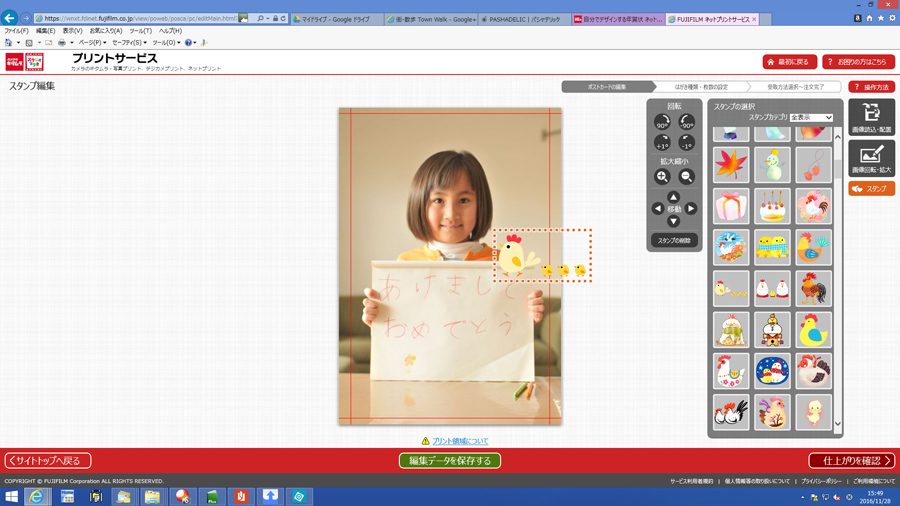Zoom in the stamp with magnifier plus
The width and height of the screenshot is (900, 506).
662,177
